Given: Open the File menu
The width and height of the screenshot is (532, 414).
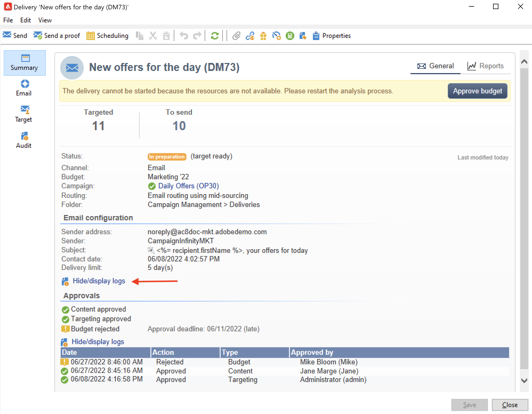Looking at the screenshot, I should click(8, 20).
